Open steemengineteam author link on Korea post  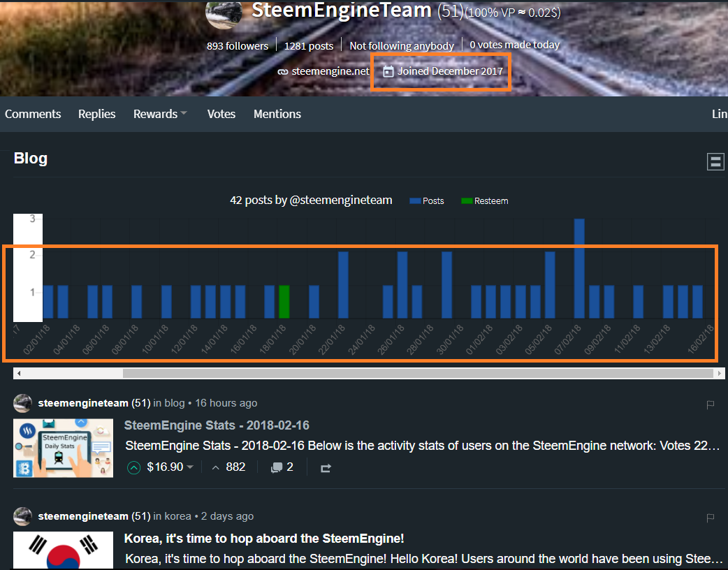pyautogui.click(x=82, y=516)
